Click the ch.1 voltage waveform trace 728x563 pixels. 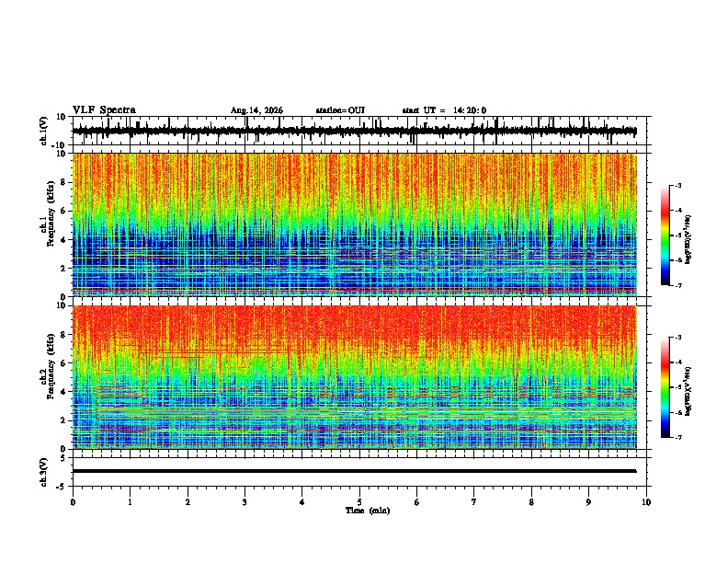pos(354,131)
